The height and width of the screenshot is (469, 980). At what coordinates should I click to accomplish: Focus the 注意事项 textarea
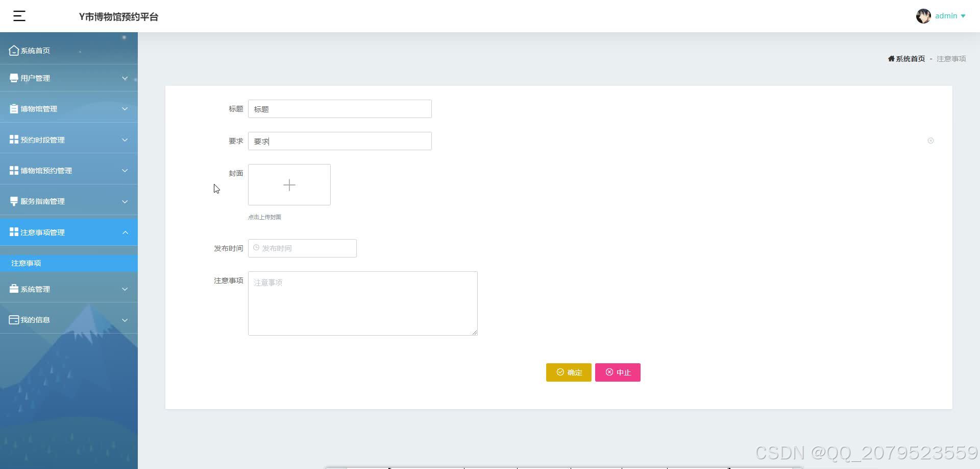click(x=363, y=303)
